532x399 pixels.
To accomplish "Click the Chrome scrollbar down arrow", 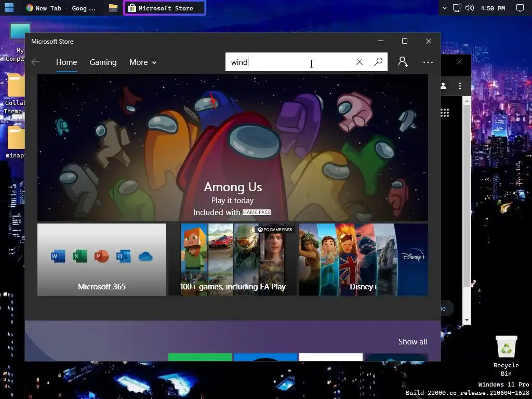I will [467, 320].
